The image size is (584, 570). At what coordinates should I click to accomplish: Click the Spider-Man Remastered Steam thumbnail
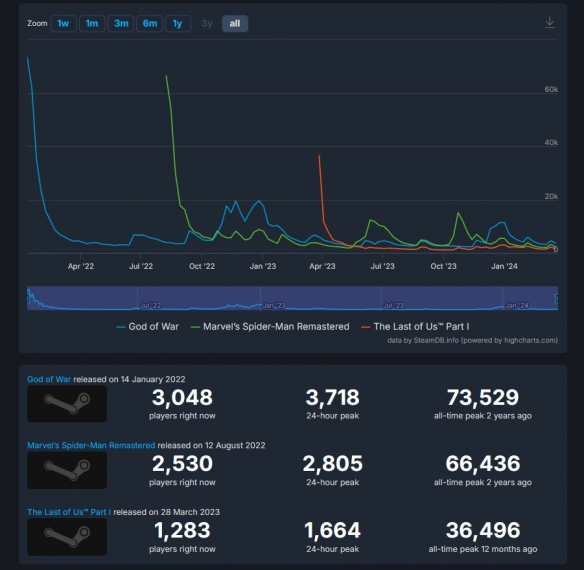point(67,471)
